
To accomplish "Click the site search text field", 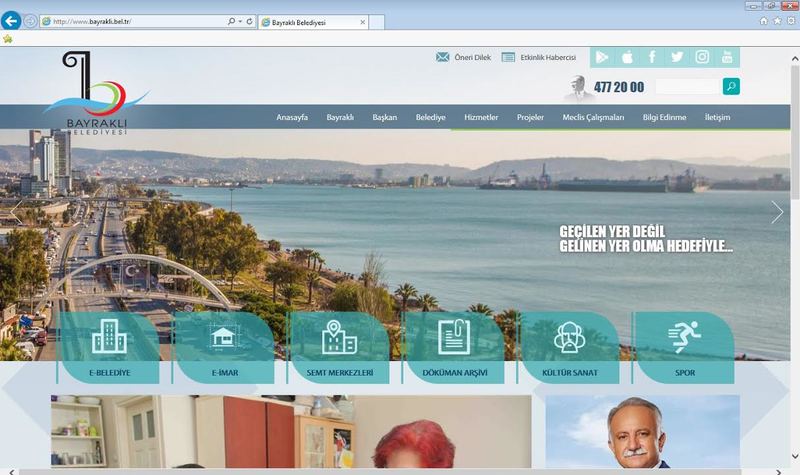I will pos(686,87).
